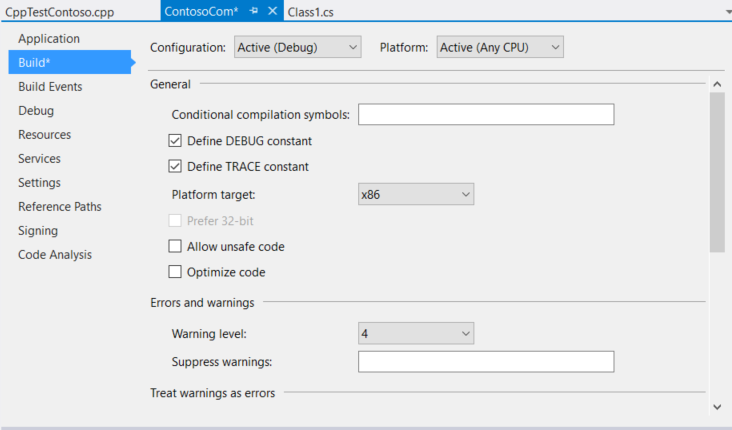The height and width of the screenshot is (430, 732).
Task: Click the Conditional compilation symbols field
Action: 486,115
